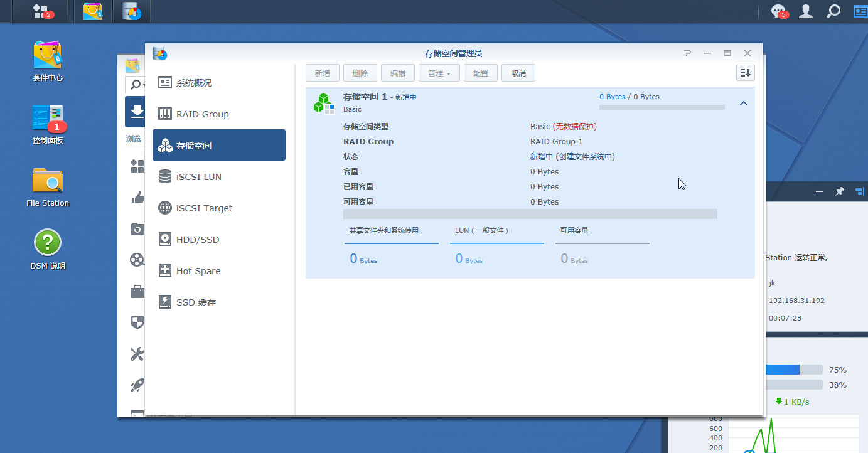Open the search in the top taskbar
This screenshot has width=868, height=453.
coord(832,11)
